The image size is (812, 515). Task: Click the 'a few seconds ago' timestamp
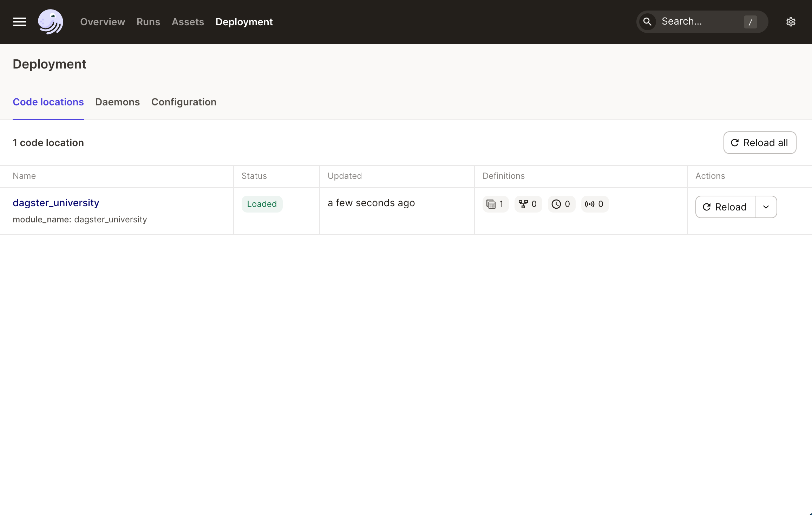pos(371,203)
